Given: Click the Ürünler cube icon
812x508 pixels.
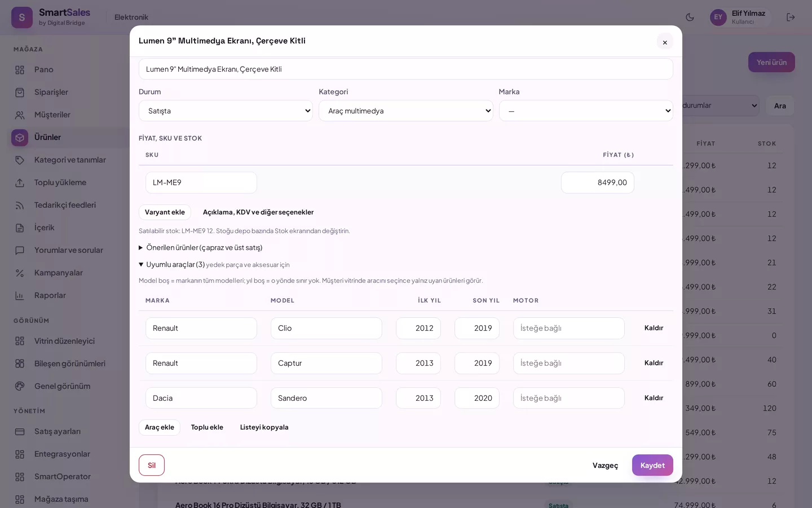Looking at the screenshot, I should [20, 137].
